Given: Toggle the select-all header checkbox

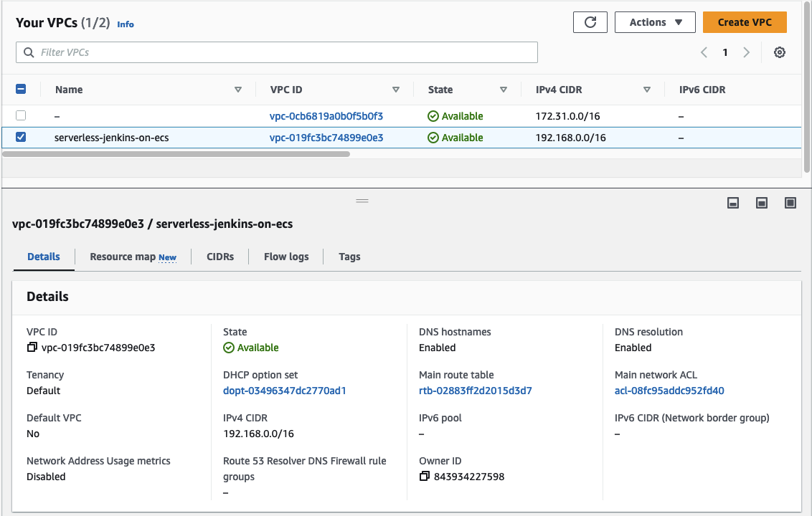Looking at the screenshot, I should [21, 90].
